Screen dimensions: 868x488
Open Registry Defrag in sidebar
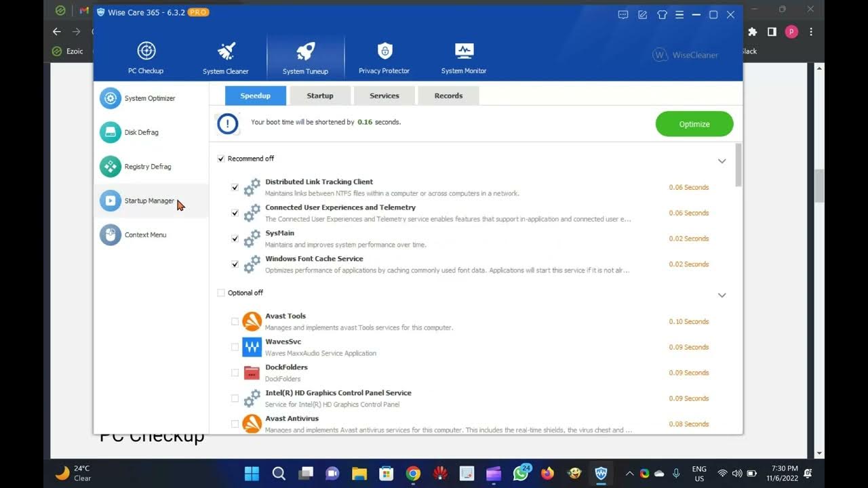[151, 166]
